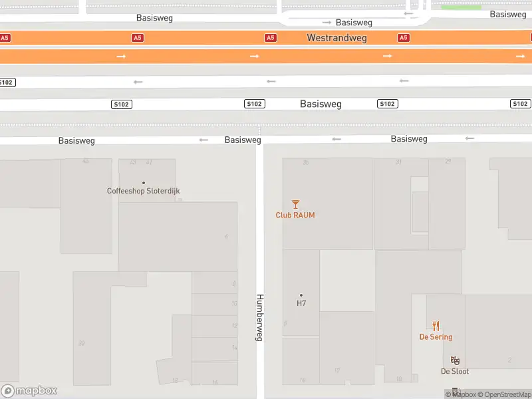Select the vertical Humberweg street label
532x399 pixels.
[260, 318]
